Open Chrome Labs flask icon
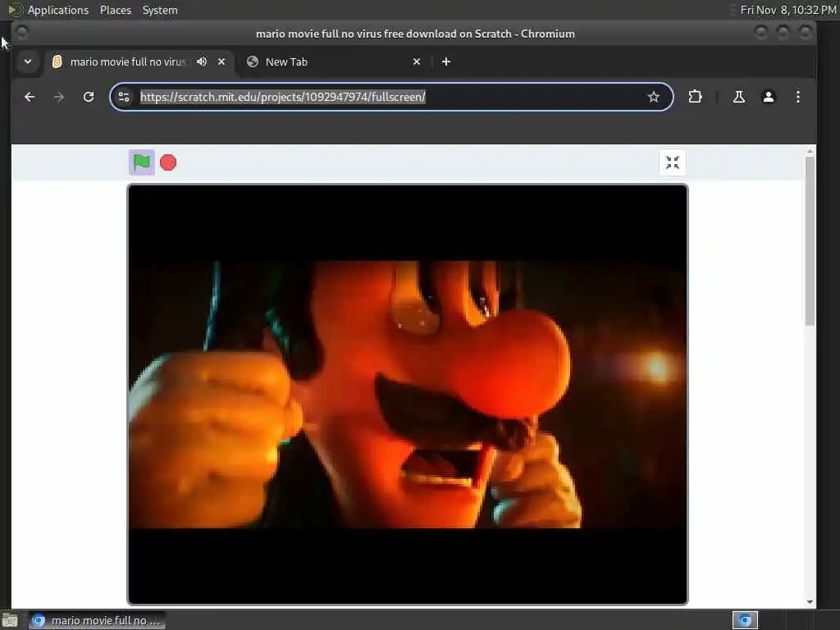The width and height of the screenshot is (840, 630). (739, 97)
